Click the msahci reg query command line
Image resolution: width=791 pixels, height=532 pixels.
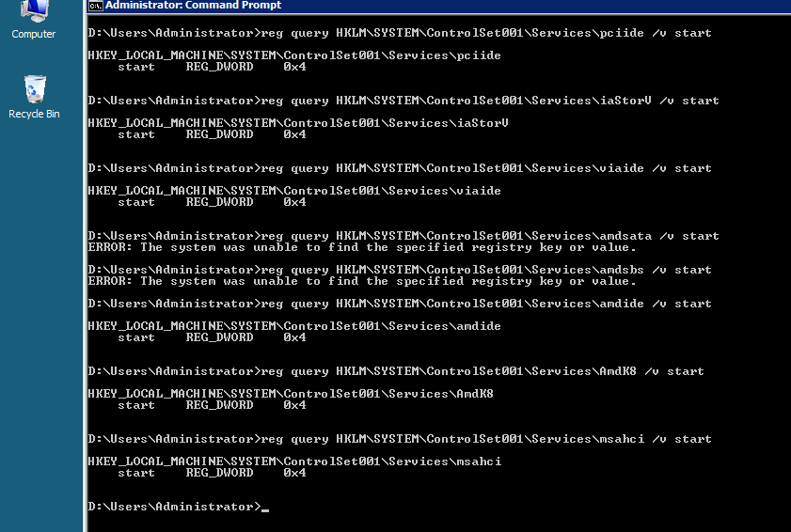[x=400, y=439]
